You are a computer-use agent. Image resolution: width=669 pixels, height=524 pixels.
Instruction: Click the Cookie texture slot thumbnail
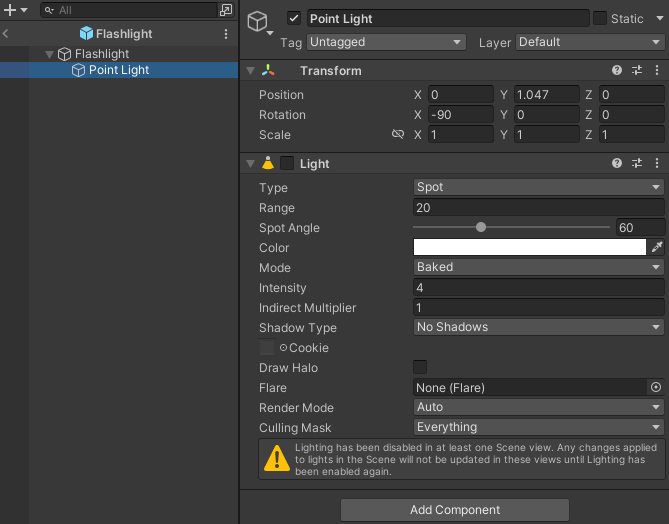[267, 347]
